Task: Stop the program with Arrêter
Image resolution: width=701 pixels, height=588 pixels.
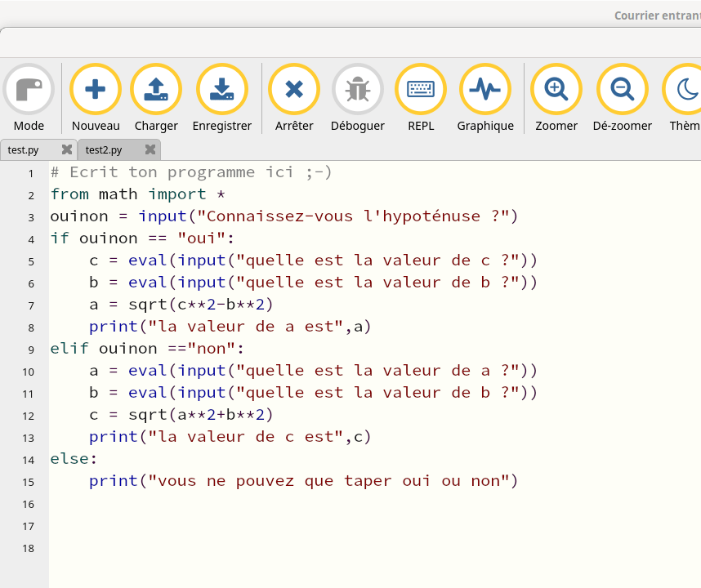Action: 294,89
